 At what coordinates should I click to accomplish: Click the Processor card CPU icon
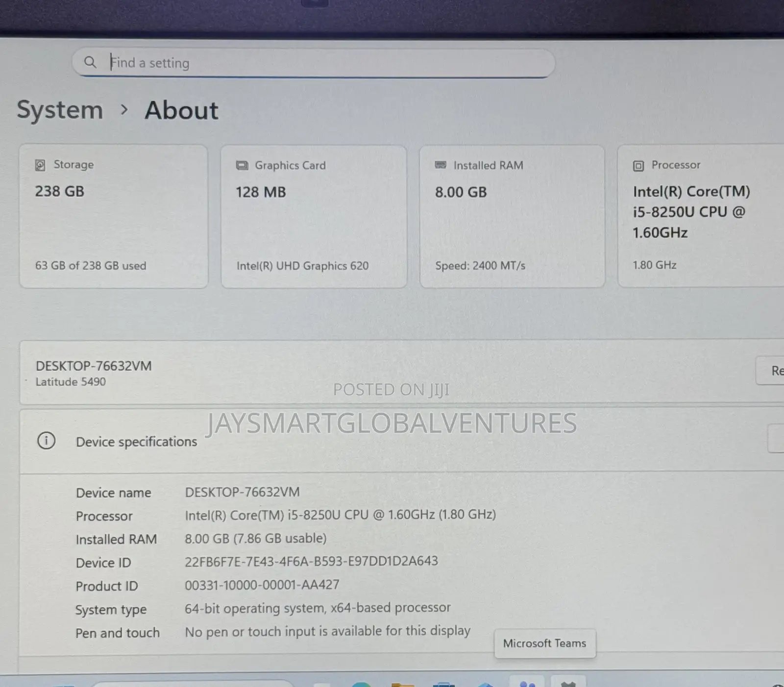[638, 166]
